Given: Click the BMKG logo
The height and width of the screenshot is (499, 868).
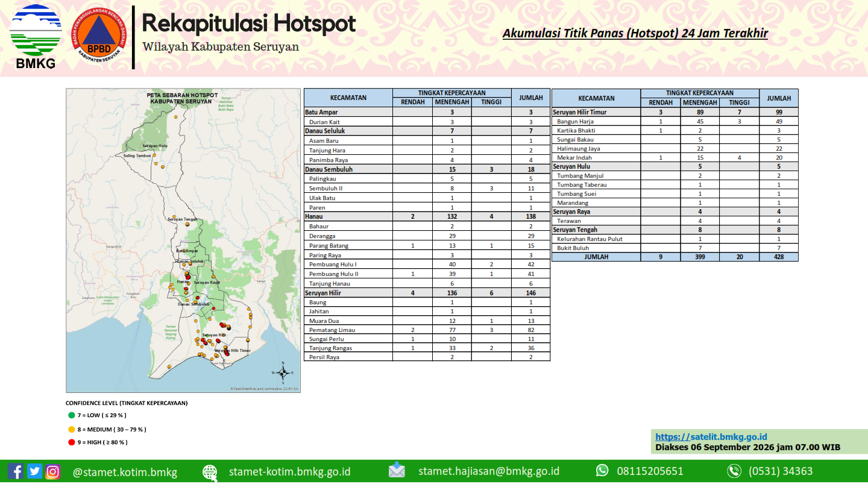Looking at the screenshot, I should (x=36, y=37).
